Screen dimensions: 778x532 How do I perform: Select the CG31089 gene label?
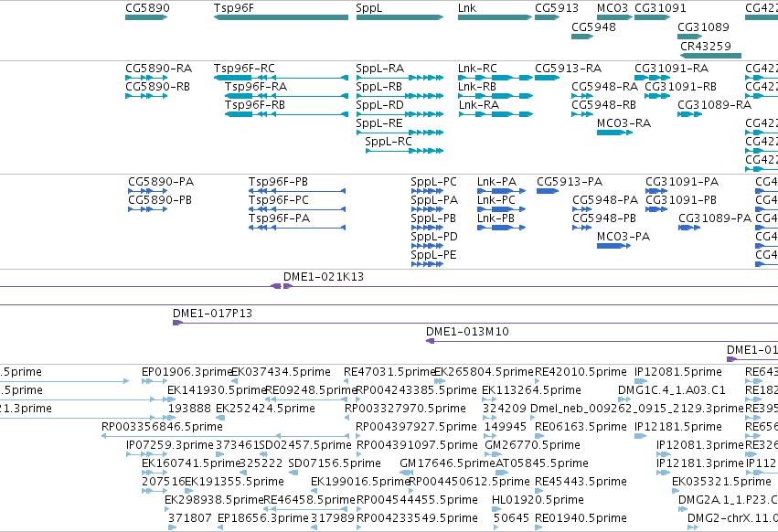tap(703, 27)
